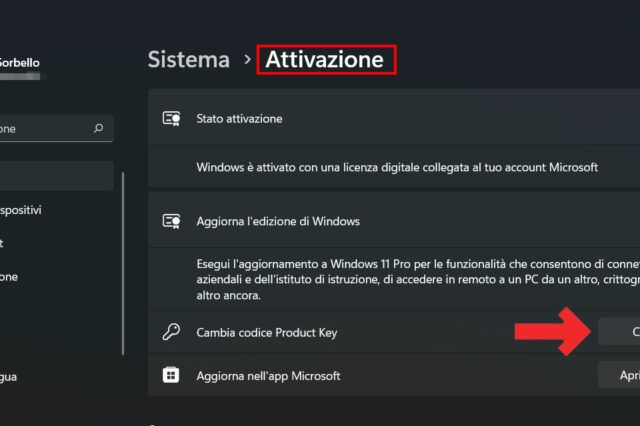Click the Microsoft Store icon in the Aggiorna row
The image size is (640, 426).
[x=171, y=375]
